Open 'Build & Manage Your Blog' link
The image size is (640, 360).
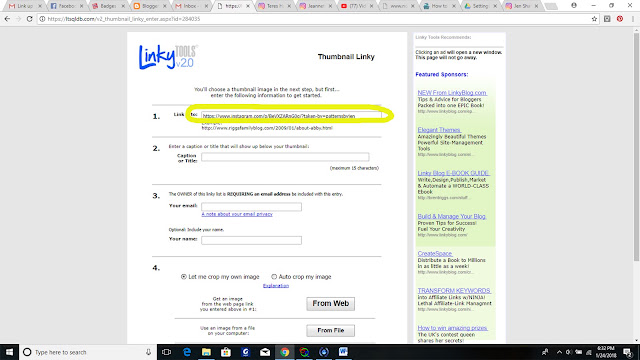click(x=451, y=216)
